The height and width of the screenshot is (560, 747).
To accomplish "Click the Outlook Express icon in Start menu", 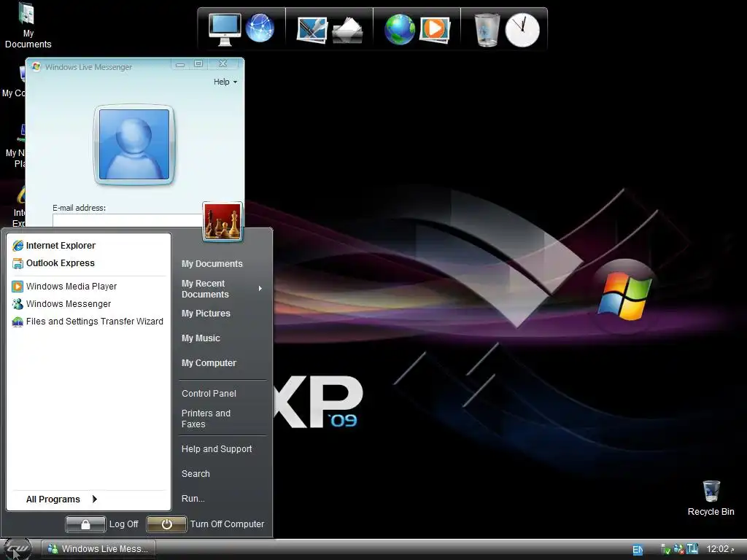I will (x=18, y=263).
